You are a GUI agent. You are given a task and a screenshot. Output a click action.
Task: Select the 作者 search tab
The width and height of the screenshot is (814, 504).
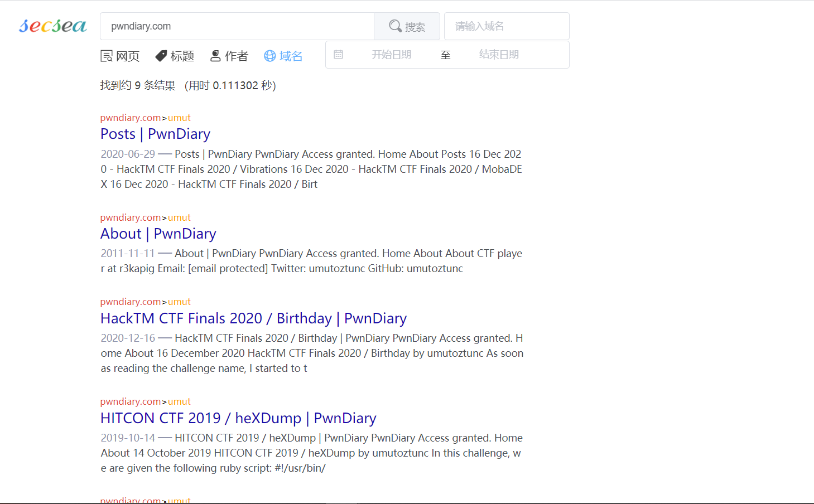coord(236,56)
